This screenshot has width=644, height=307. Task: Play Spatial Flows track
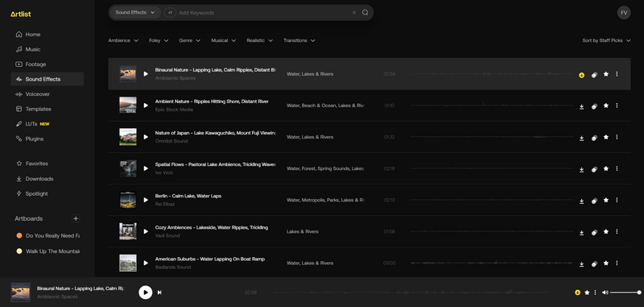146,168
